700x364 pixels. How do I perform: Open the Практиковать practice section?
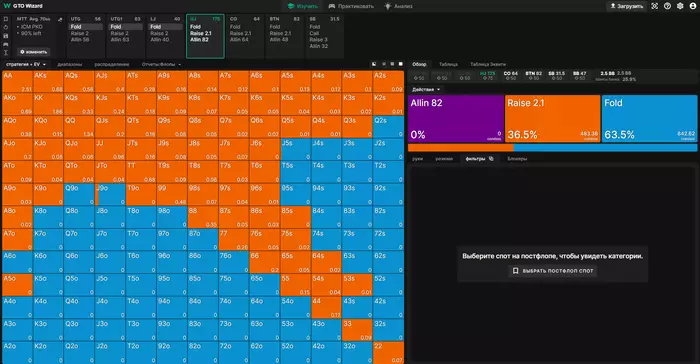(x=351, y=6)
